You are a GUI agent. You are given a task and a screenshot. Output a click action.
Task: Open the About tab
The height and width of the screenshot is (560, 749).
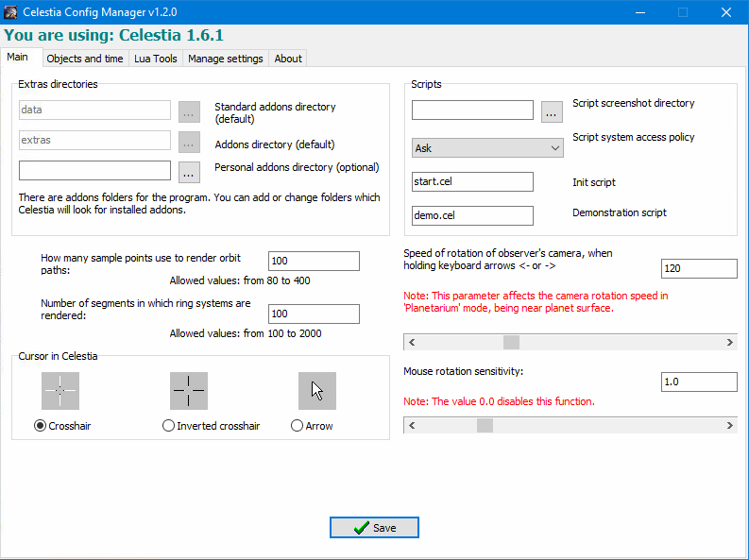coord(288,59)
